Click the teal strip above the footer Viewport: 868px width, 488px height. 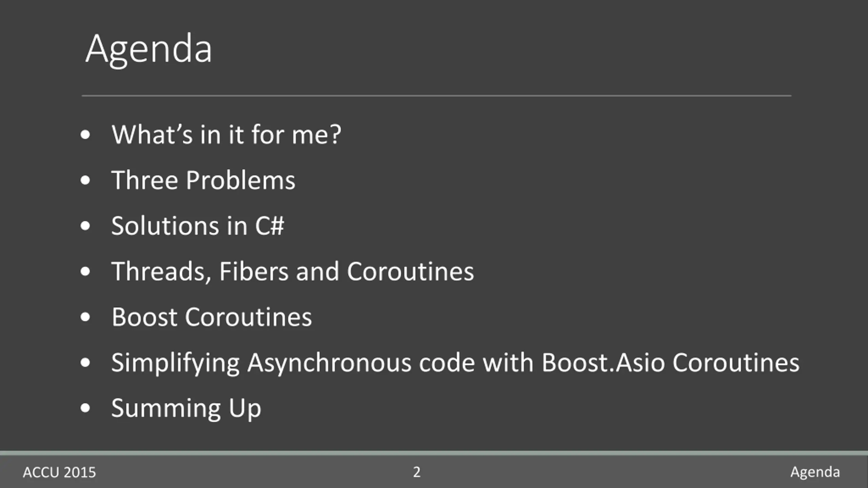pos(434,453)
